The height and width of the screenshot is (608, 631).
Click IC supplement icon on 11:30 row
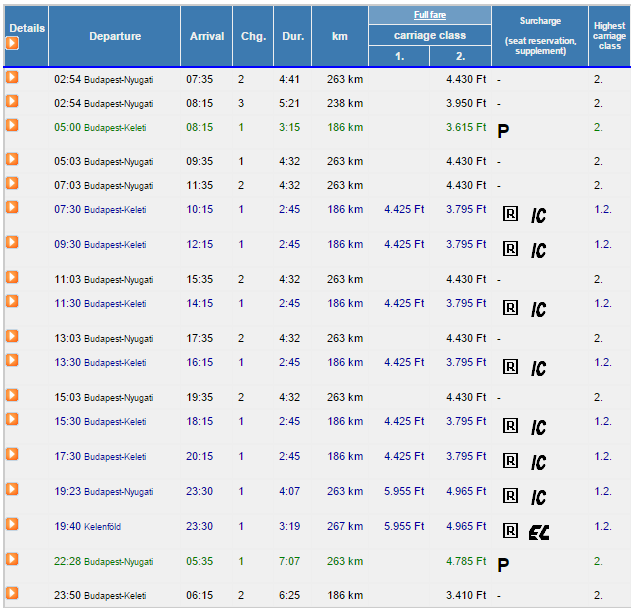(x=538, y=310)
